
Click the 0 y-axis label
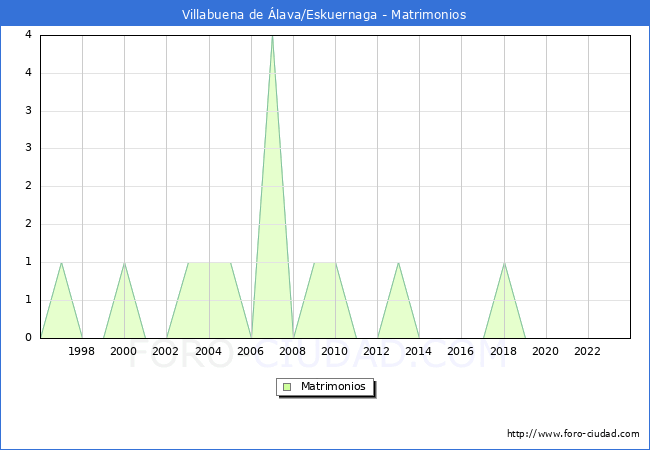[x=28, y=338]
